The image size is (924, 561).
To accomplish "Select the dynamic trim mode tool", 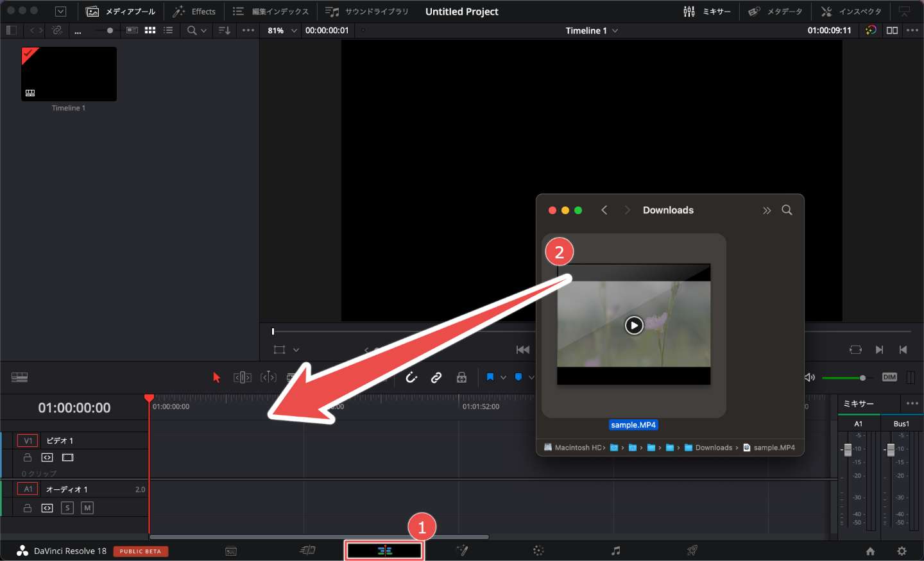I will coord(268,378).
